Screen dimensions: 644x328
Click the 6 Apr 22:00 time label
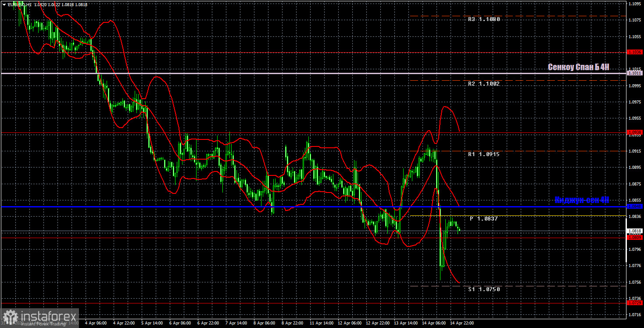click(208, 323)
